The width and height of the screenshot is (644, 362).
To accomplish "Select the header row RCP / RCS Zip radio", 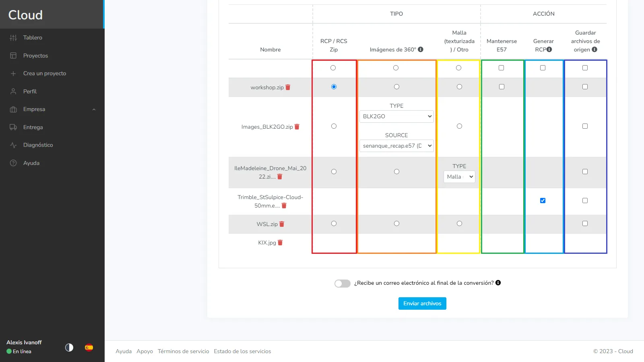I will (333, 68).
